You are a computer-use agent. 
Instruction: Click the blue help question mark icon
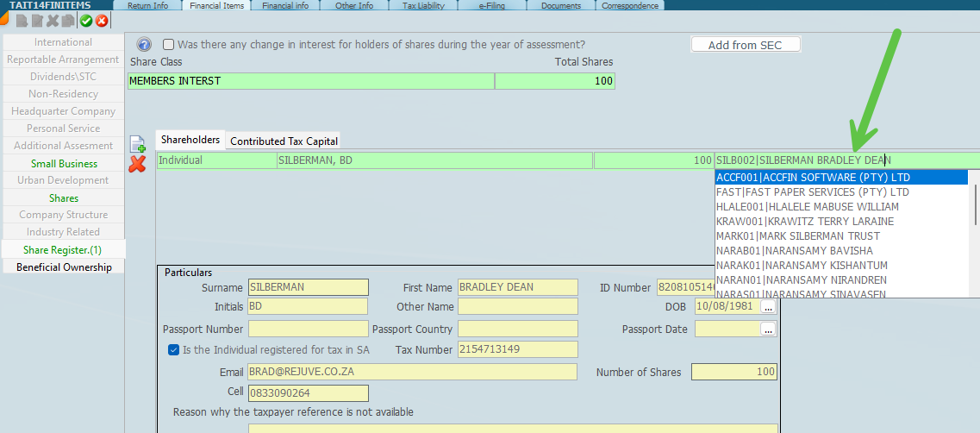(144, 44)
